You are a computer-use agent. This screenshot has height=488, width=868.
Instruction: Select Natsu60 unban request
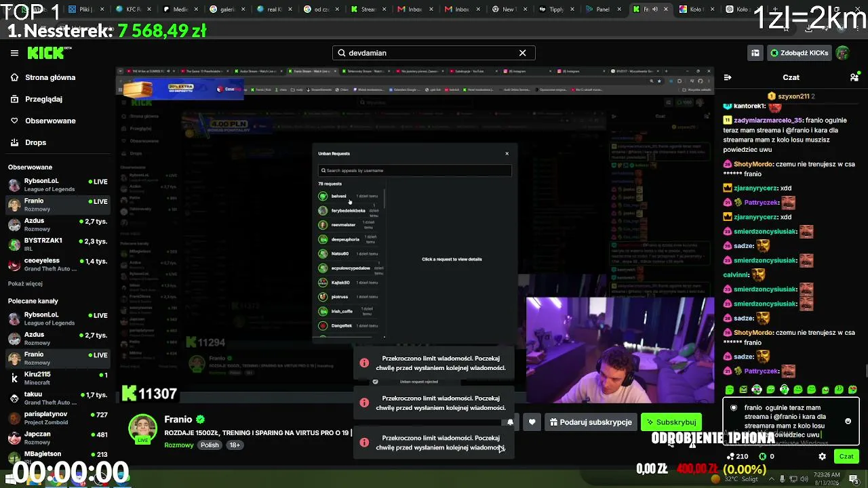pyautogui.click(x=350, y=253)
